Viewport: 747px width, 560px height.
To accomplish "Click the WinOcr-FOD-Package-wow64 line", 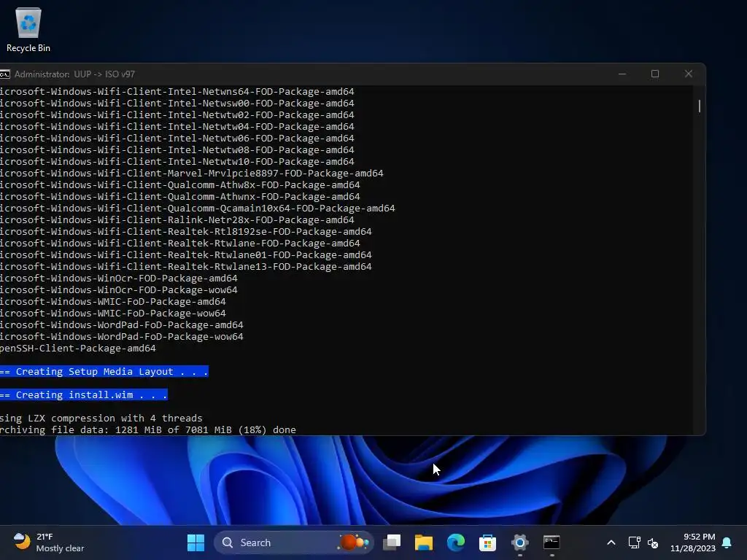I will click(119, 290).
